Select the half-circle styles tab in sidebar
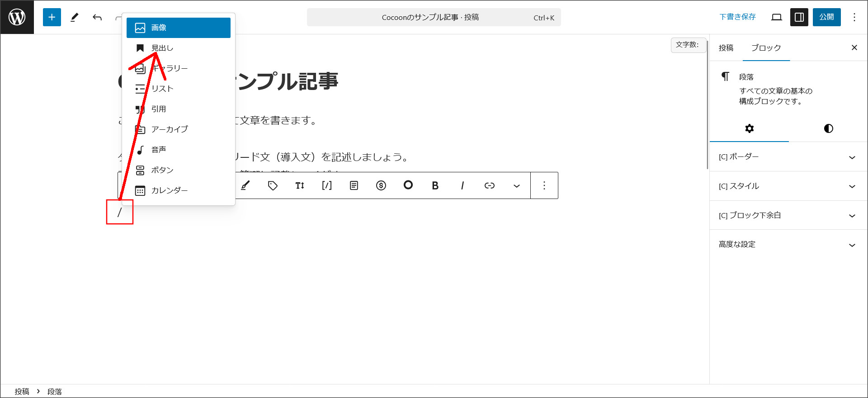 (x=829, y=128)
